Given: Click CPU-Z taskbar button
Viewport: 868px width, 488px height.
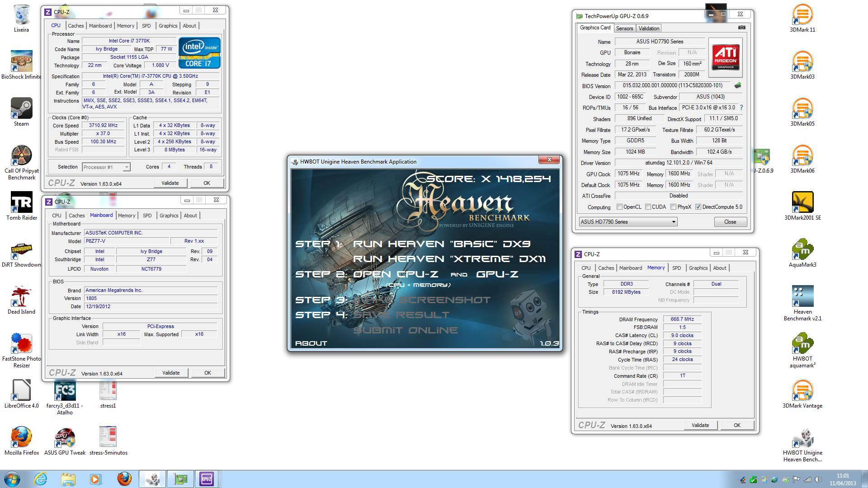Looking at the screenshot, I should [x=207, y=479].
